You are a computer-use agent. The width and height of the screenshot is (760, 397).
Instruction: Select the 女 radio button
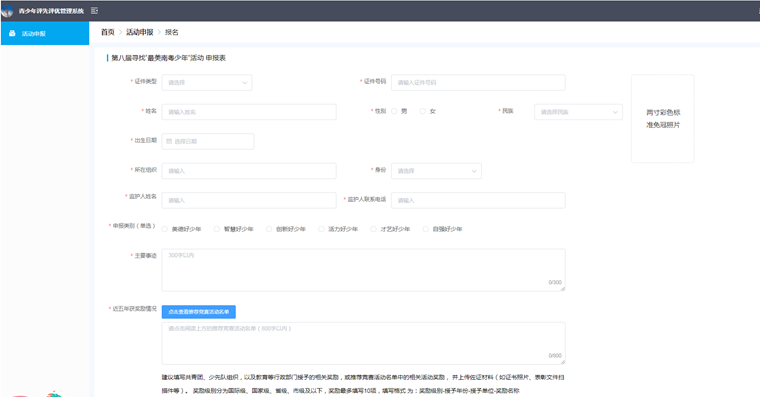pyautogui.click(x=423, y=111)
